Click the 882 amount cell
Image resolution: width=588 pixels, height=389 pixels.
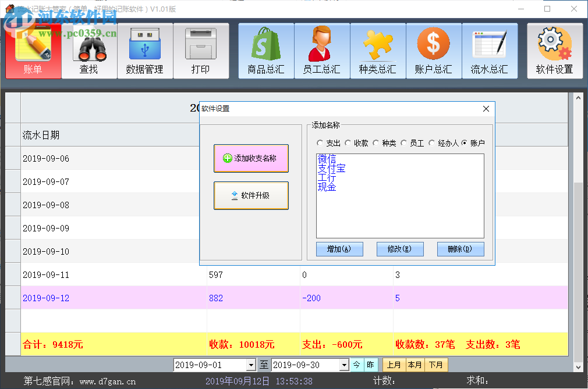pos(253,298)
